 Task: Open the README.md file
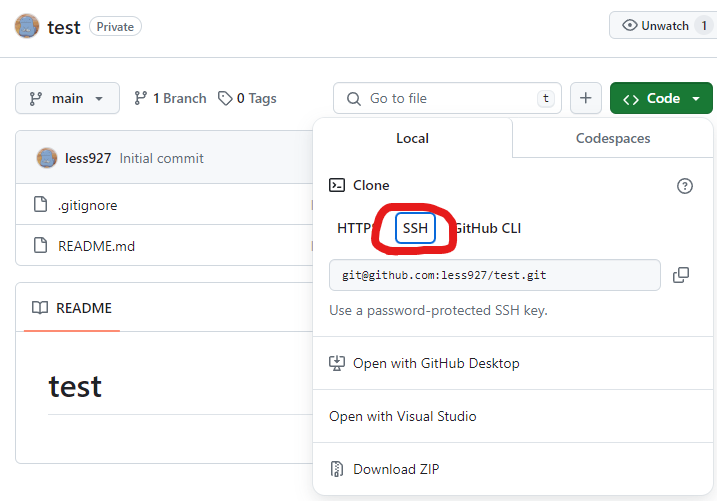click(96, 246)
